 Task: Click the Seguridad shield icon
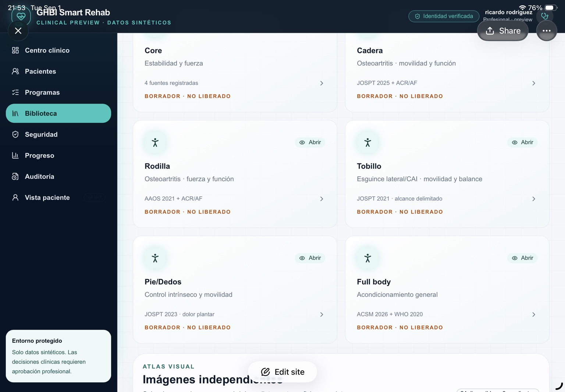[x=15, y=134]
